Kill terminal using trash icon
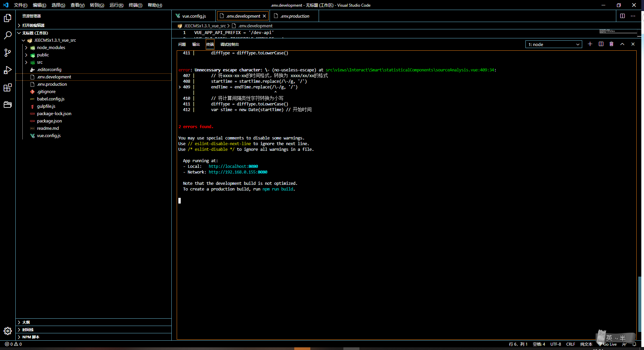 pyautogui.click(x=611, y=44)
